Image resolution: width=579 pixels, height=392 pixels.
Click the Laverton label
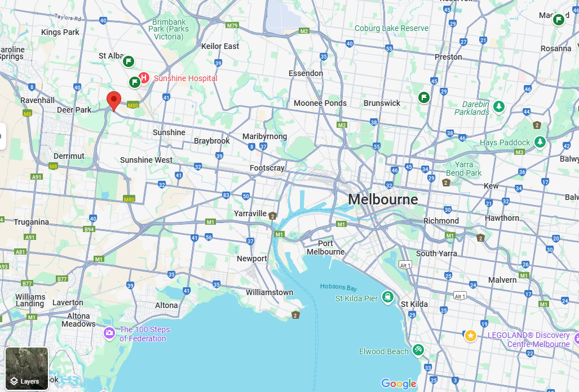68,303
